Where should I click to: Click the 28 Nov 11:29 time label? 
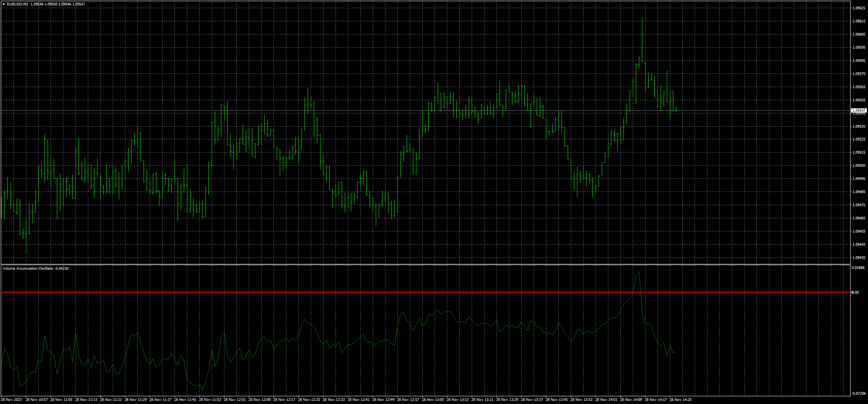135,399
